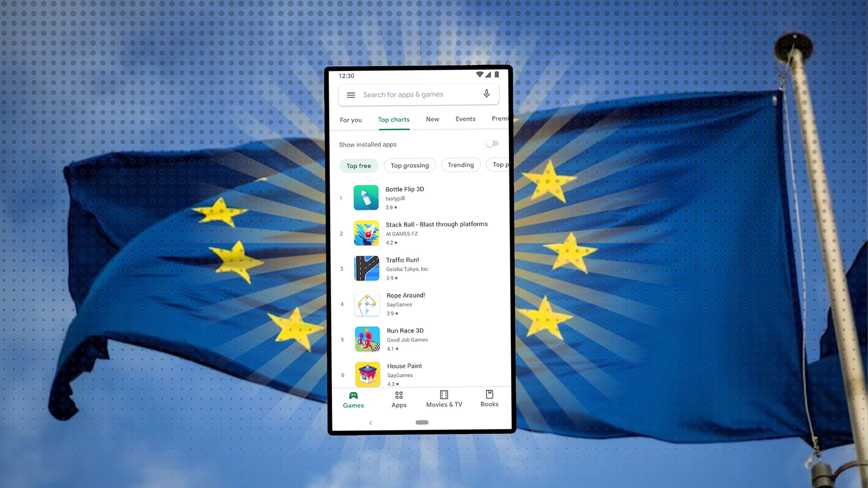The width and height of the screenshot is (868, 488).
Task: Open the Top charts tab
Action: (393, 119)
